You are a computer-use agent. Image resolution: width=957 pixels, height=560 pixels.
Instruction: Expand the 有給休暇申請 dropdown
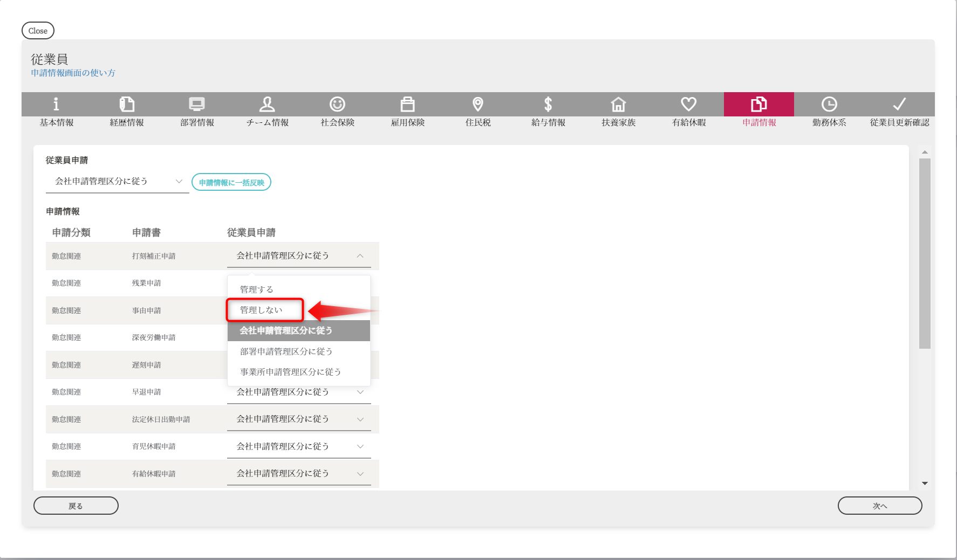point(299,474)
